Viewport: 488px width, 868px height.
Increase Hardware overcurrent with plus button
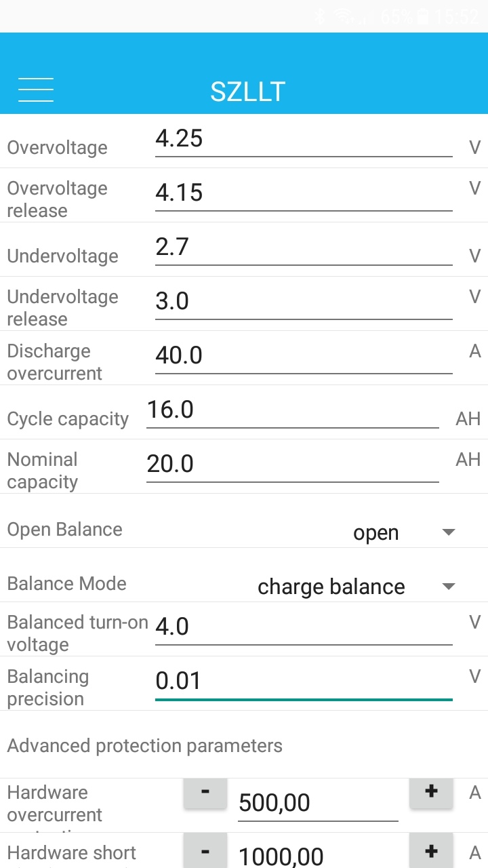click(x=431, y=792)
